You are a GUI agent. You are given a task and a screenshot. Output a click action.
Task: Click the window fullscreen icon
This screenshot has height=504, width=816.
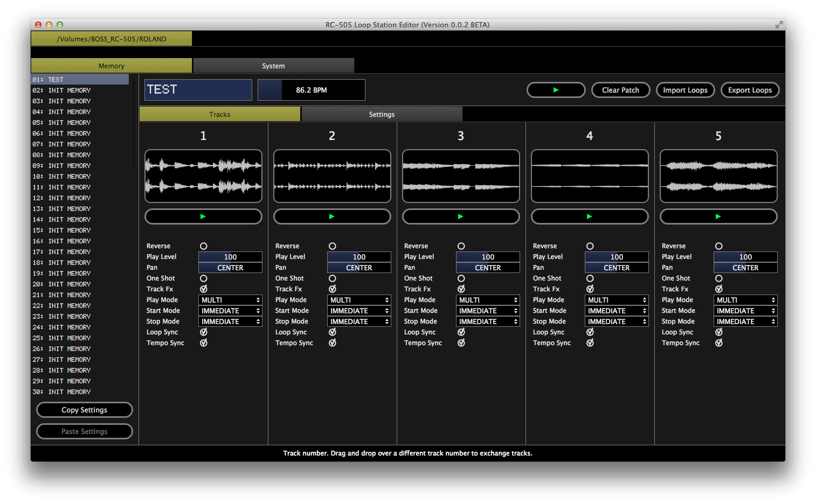click(779, 25)
